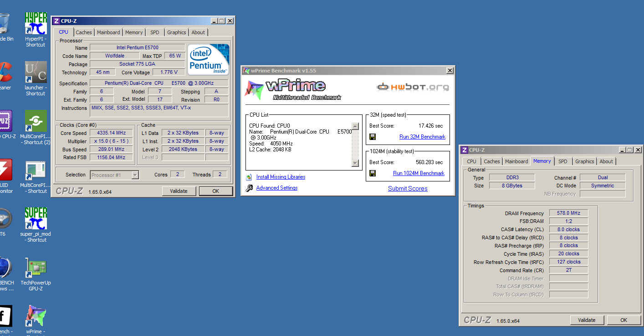
Task: Open About tab in left CPU-Z window
Action: (x=198, y=32)
